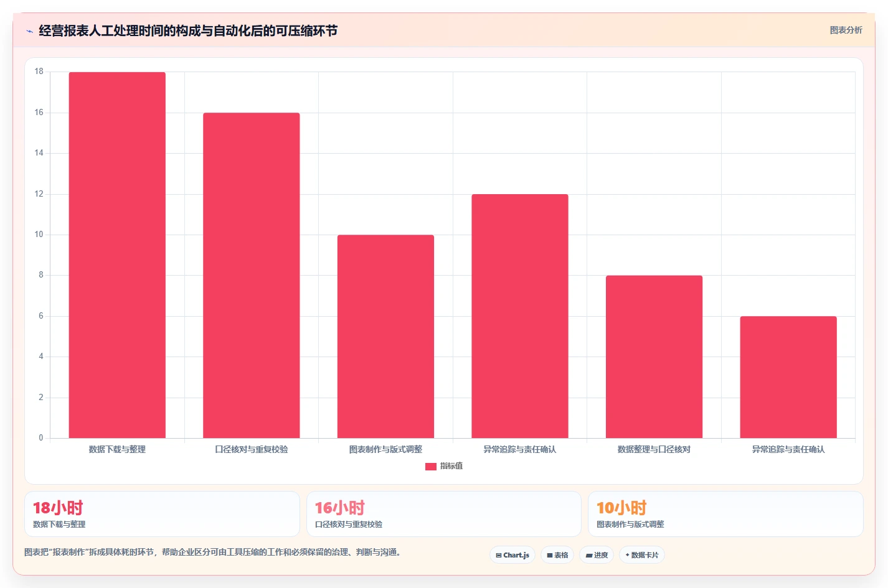Click the lightning icon beside the chart title
Viewport: 888px width, 588px height.
(29, 31)
